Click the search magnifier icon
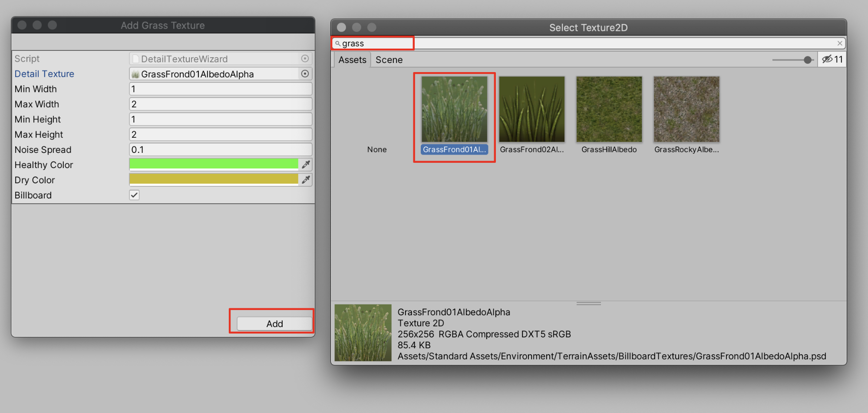The height and width of the screenshot is (413, 868). pos(337,43)
